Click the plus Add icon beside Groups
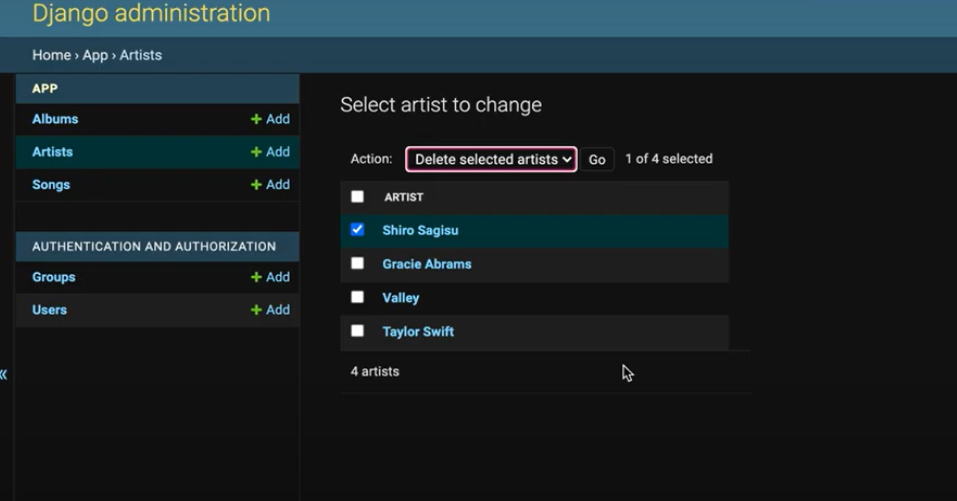The width and height of the screenshot is (957, 501). pyautogui.click(x=270, y=277)
